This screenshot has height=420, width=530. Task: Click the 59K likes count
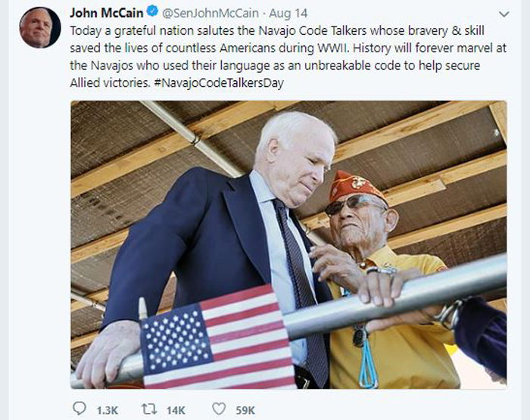click(x=245, y=410)
